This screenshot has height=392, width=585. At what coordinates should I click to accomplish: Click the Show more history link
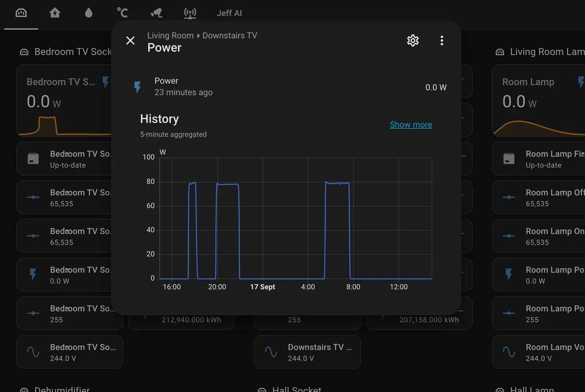coord(411,125)
